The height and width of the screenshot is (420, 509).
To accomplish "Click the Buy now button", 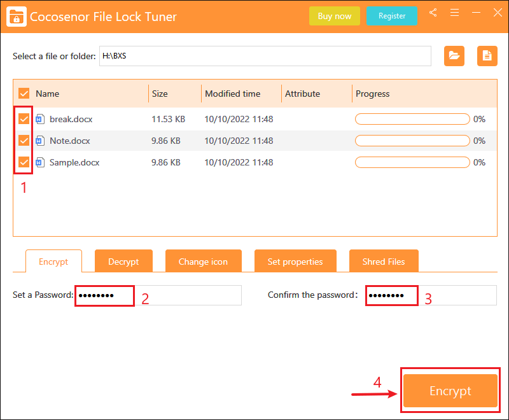I will pos(335,16).
